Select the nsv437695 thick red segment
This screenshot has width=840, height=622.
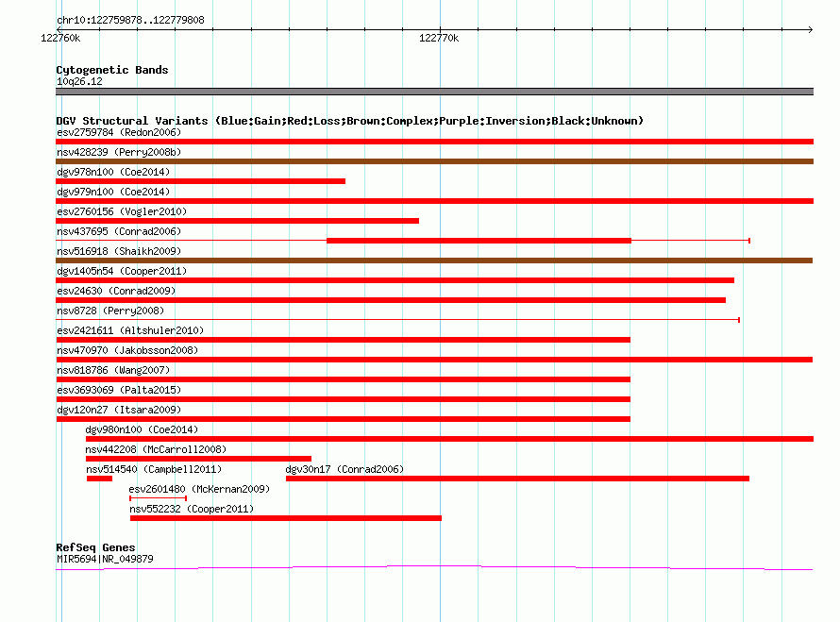tap(479, 241)
